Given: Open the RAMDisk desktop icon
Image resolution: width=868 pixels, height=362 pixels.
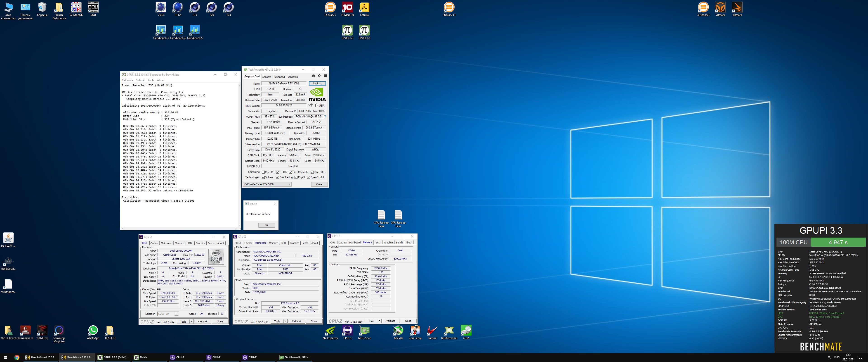Looking at the screenshot, I should (x=42, y=332).
